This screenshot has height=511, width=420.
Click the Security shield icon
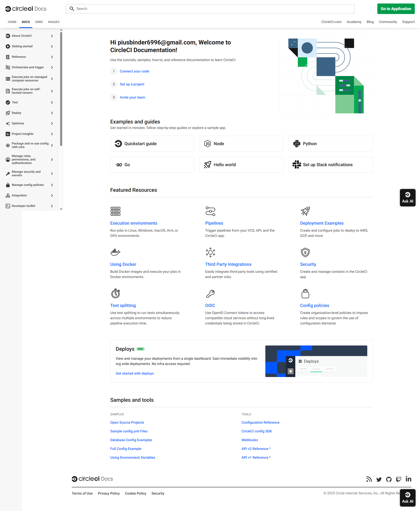(305, 252)
